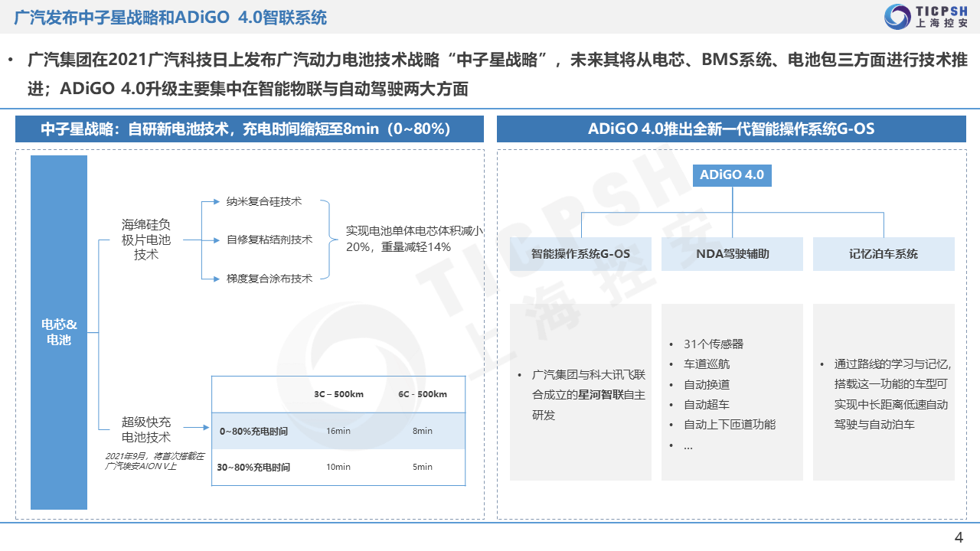
Task: Click the 自修复粘结剂技术 item
Action: pyautogui.click(x=269, y=240)
